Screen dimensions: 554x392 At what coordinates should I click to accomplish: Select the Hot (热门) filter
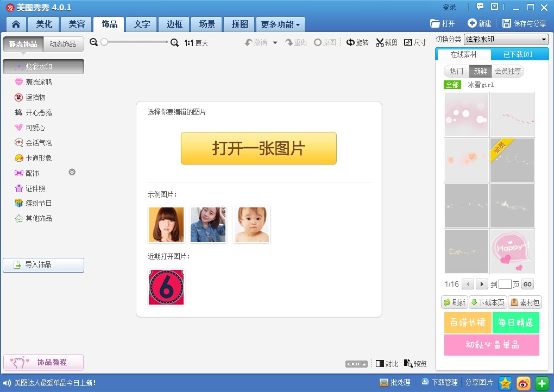(456, 71)
